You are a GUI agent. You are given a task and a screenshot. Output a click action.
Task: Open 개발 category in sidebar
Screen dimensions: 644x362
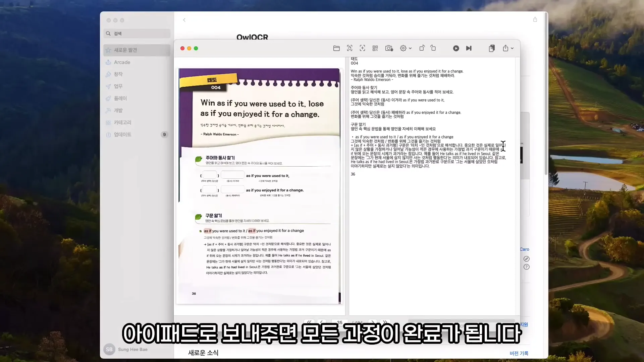pyautogui.click(x=137, y=110)
